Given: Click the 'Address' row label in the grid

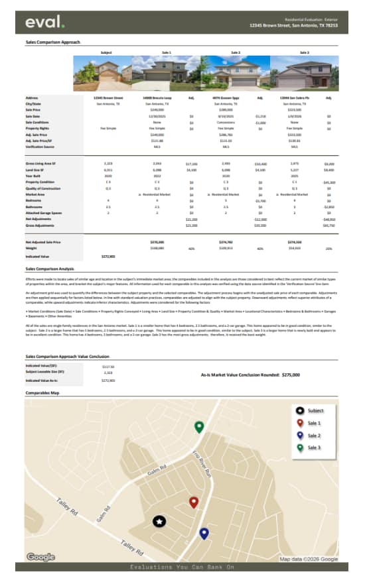Looking at the screenshot, I should 32,98.
